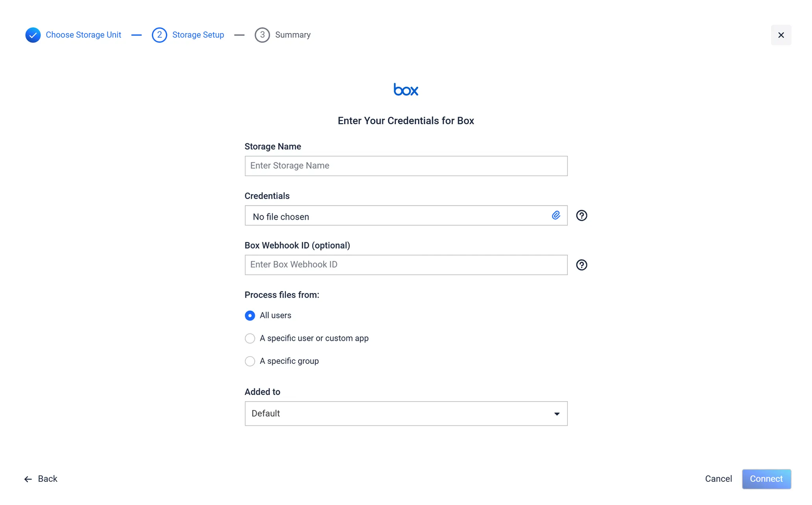
Task: Click the Box logo
Action: pos(406,90)
